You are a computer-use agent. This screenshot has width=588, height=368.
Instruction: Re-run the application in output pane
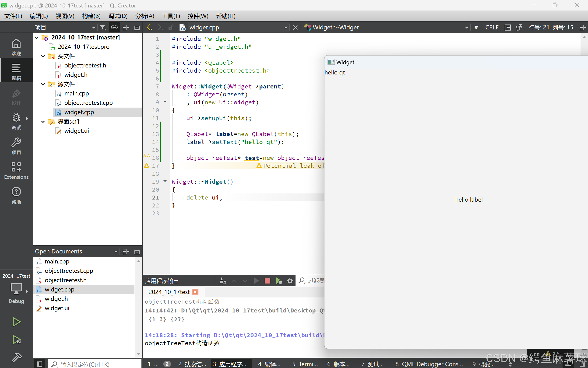pyautogui.click(x=256, y=281)
